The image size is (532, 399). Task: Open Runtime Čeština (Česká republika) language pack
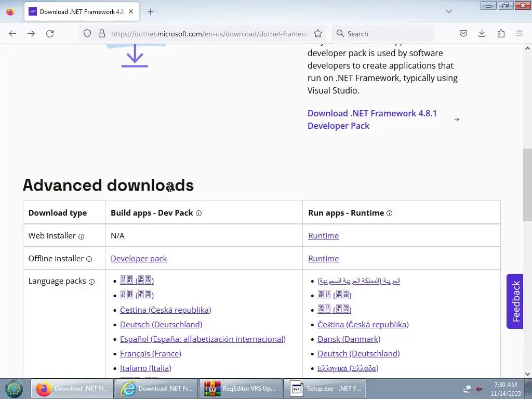tap(363, 324)
